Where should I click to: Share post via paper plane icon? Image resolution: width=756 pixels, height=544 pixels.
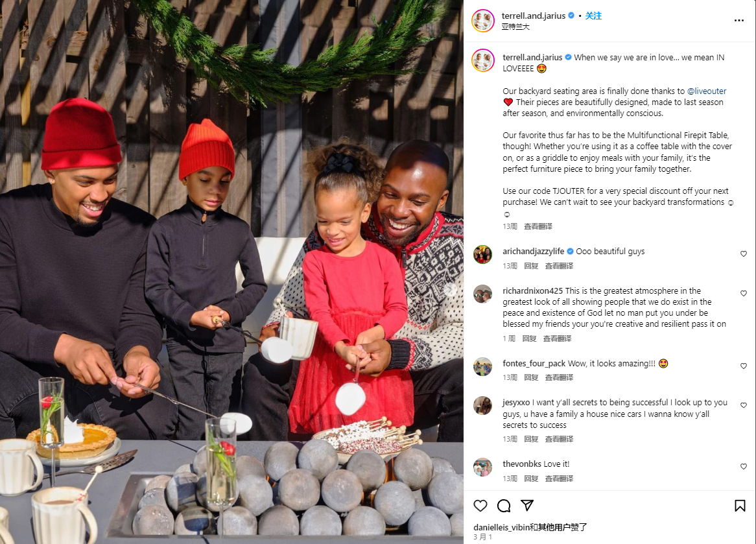pyautogui.click(x=527, y=505)
